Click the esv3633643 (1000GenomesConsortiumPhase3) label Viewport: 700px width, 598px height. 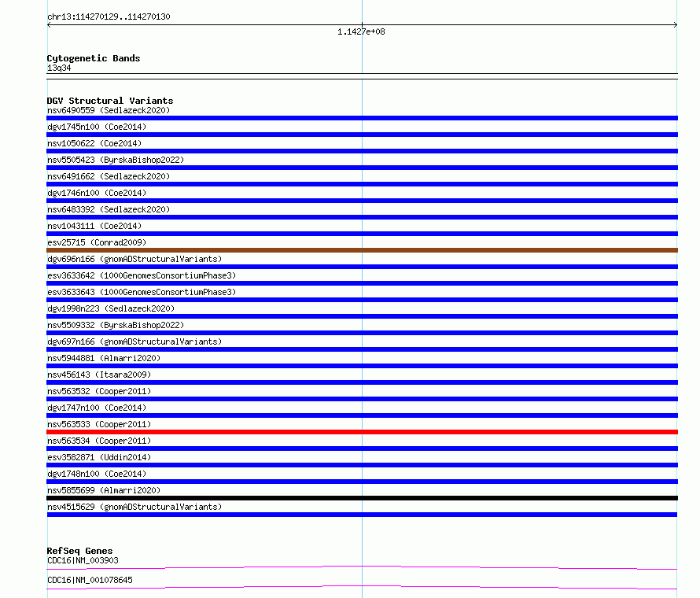142,292
